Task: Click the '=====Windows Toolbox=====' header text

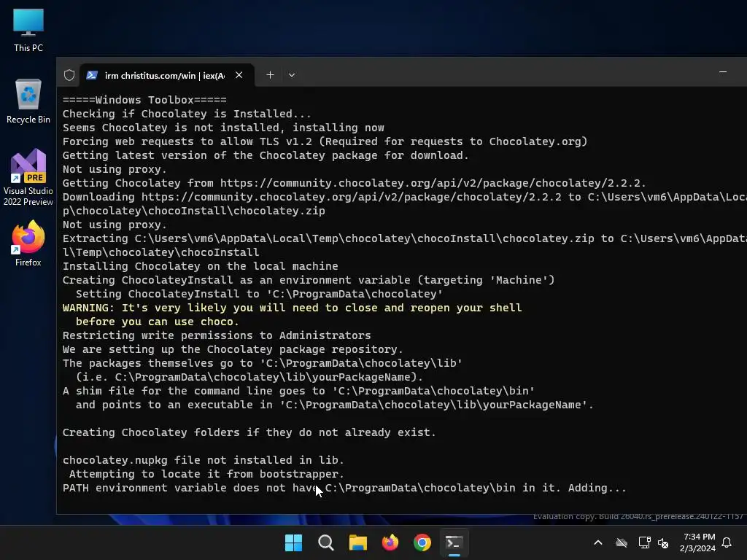Action: click(144, 100)
